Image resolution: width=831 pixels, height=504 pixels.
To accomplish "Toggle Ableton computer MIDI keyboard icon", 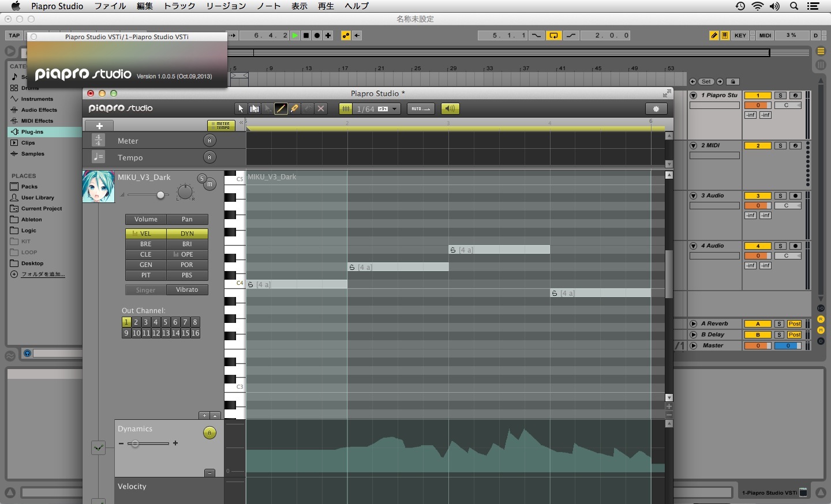I will point(725,35).
